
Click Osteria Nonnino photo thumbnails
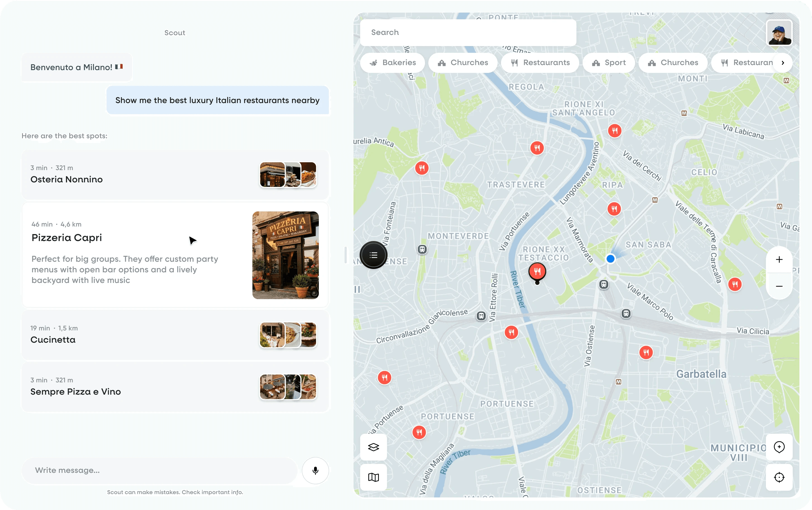pos(288,175)
